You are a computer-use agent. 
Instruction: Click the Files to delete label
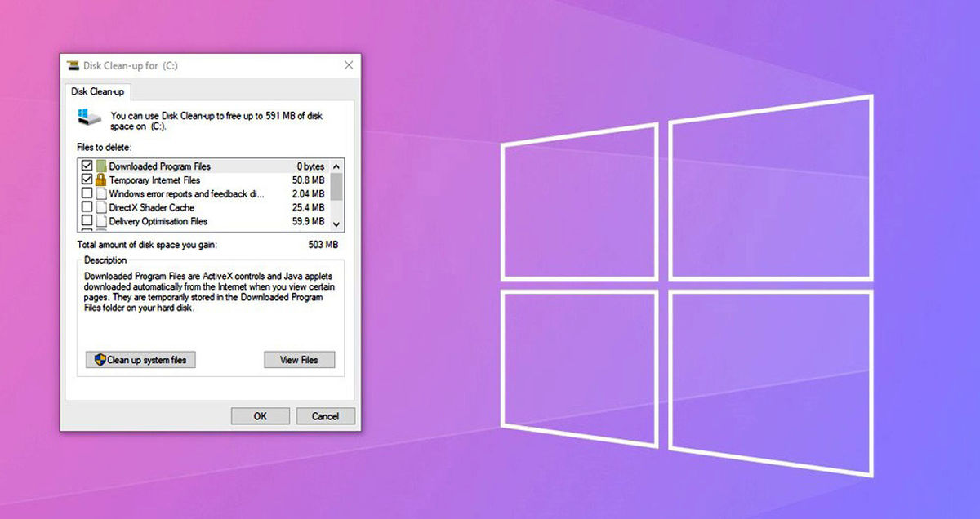pos(105,147)
